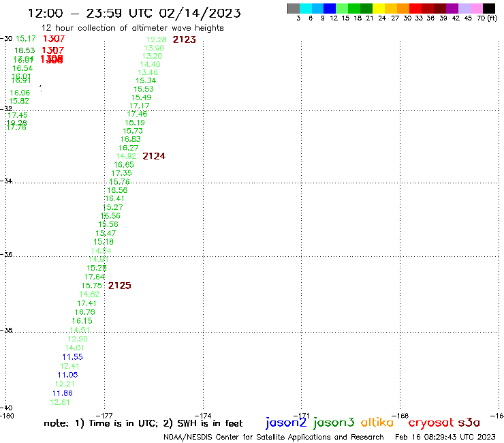The height and width of the screenshot is (443, 504).
Task: Click the wave height value '16.54'
Action: [22, 68]
